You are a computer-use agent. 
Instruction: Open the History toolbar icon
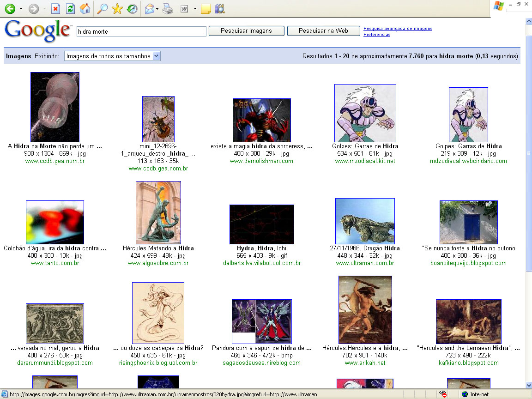[132, 9]
